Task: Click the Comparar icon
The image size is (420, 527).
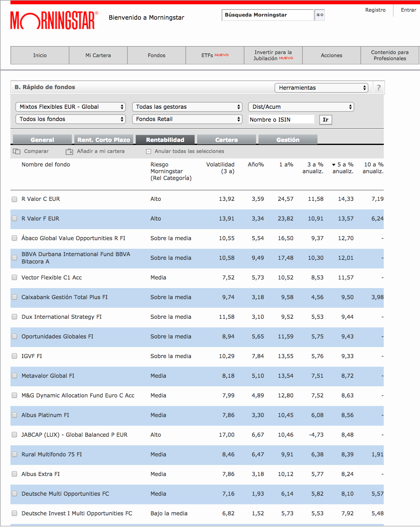Action: tap(17, 151)
